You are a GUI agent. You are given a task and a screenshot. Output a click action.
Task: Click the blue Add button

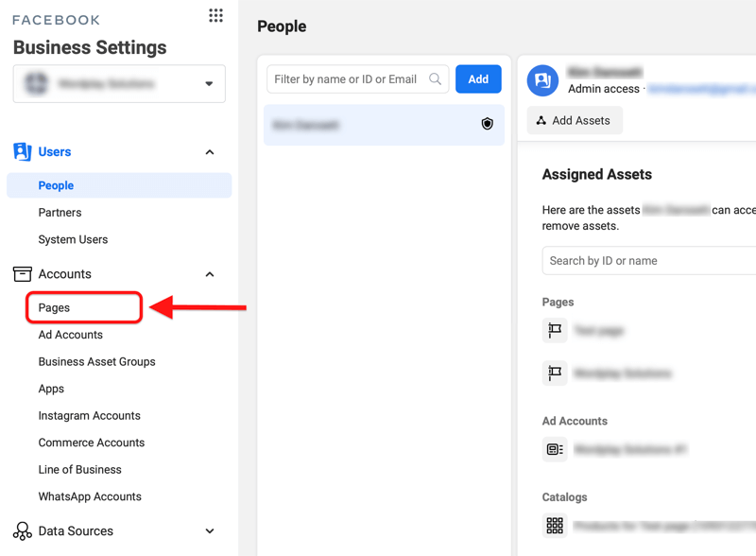(478, 78)
